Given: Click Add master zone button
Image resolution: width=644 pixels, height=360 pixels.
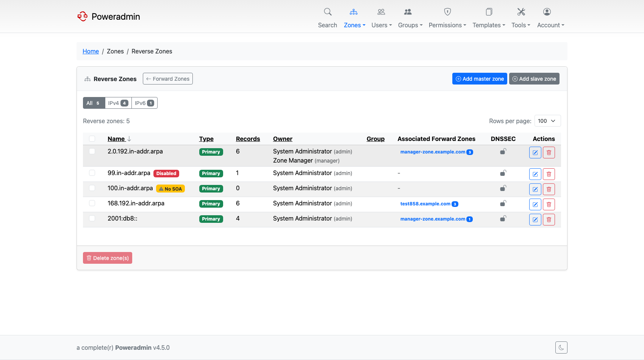Looking at the screenshot, I should point(480,79).
